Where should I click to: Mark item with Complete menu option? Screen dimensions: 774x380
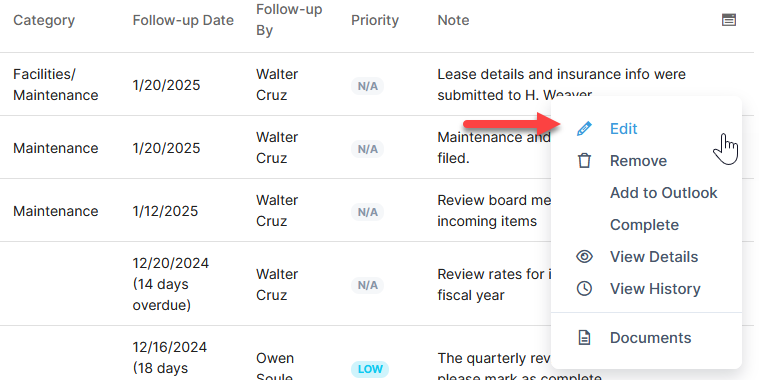(644, 225)
